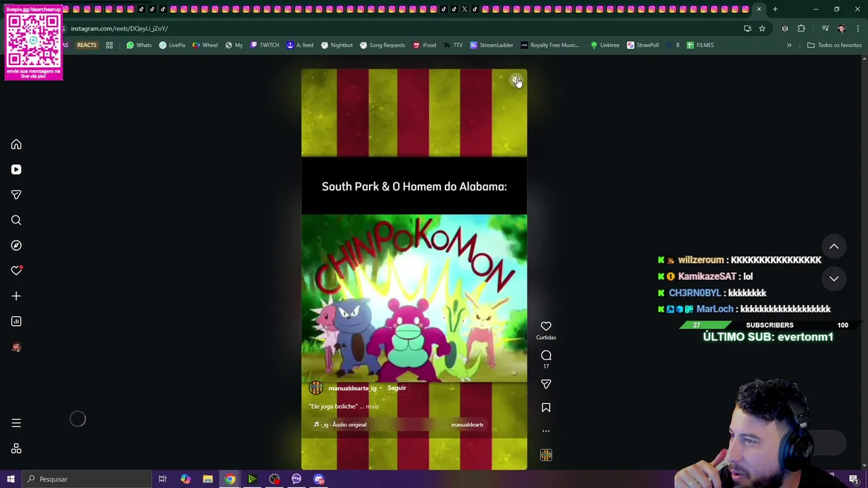Open the Whats bookmark
The image size is (868, 488).
[139, 45]
